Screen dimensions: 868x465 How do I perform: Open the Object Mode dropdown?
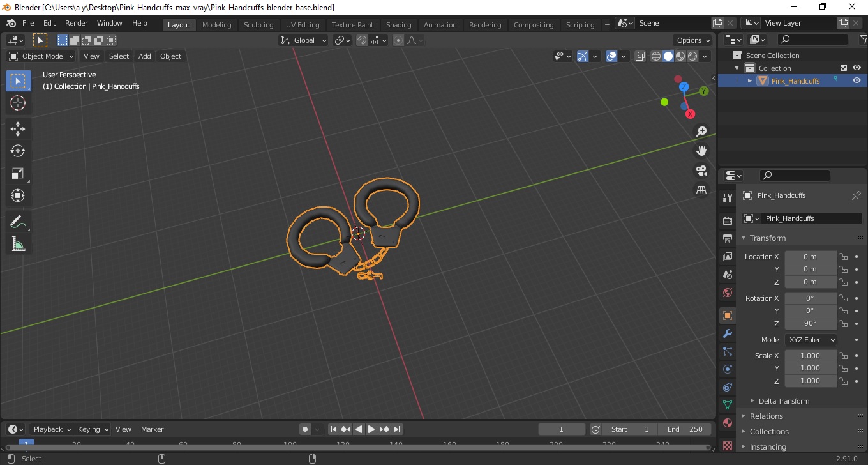(x=41, y=56)
